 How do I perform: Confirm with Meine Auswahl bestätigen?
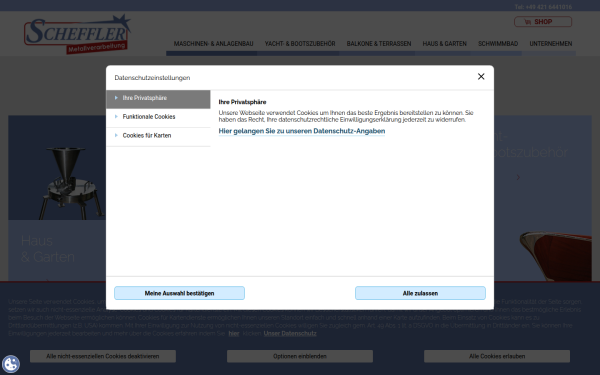pyautogui.click(x=179, y=293)
